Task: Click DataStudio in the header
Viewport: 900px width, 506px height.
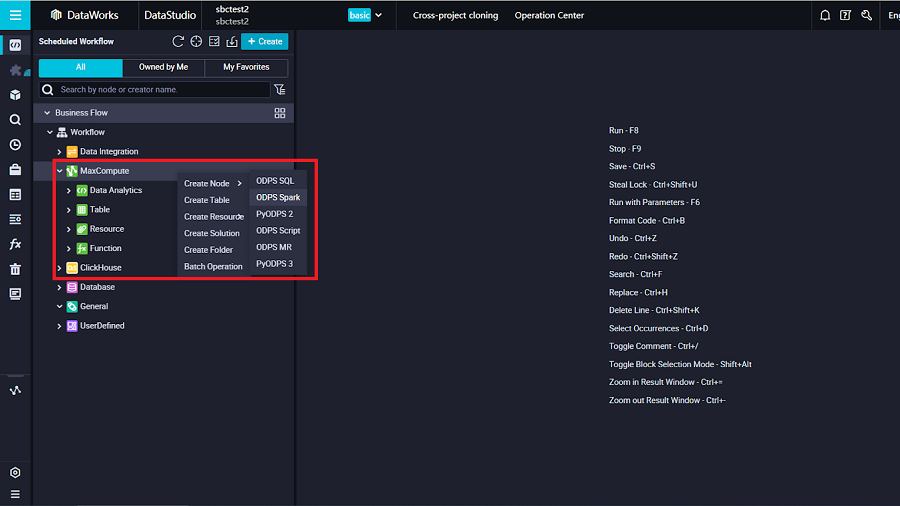Action: 170,15
